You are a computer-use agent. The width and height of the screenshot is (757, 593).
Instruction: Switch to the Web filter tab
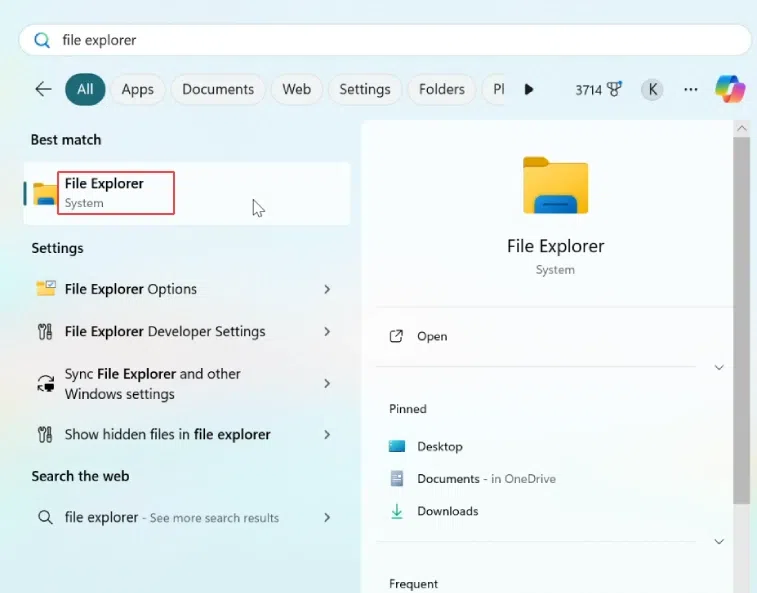point(296,89)
